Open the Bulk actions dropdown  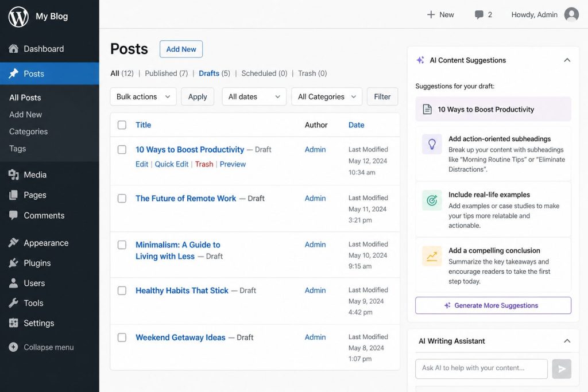143,96
